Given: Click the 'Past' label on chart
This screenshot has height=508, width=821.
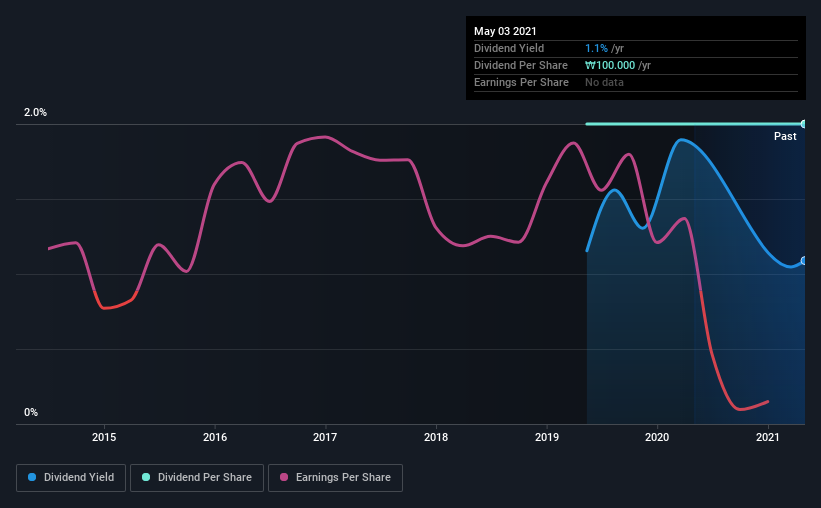Looking at the screenshot, I should [785, 136].
